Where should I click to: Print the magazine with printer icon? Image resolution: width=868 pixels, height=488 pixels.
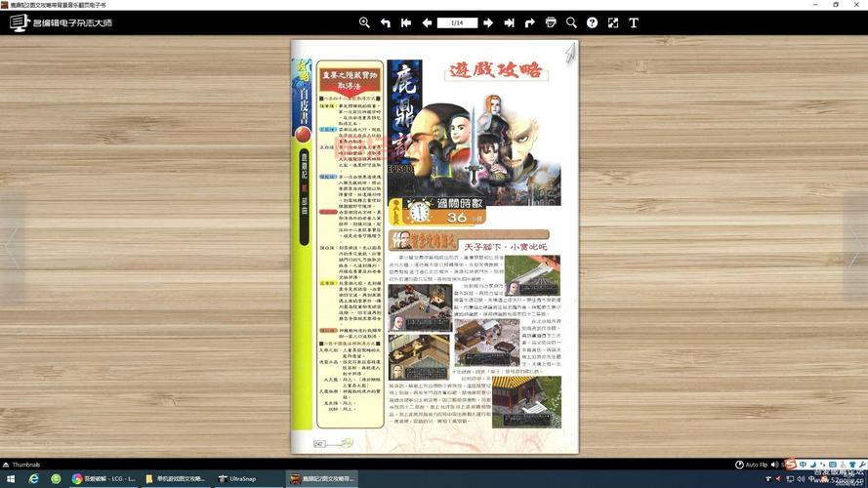point(551,22)
